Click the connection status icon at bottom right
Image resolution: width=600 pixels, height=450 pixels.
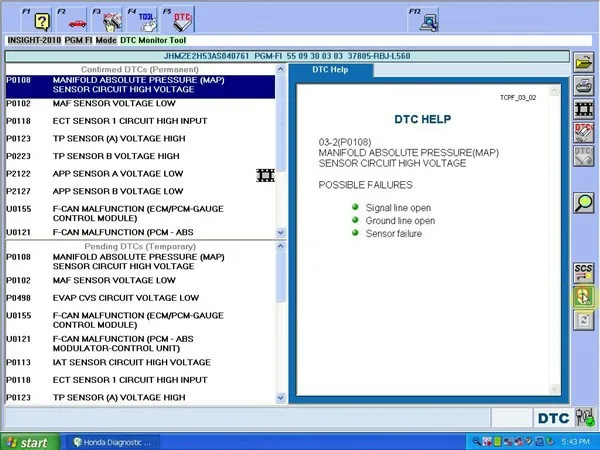click(585, 417)
